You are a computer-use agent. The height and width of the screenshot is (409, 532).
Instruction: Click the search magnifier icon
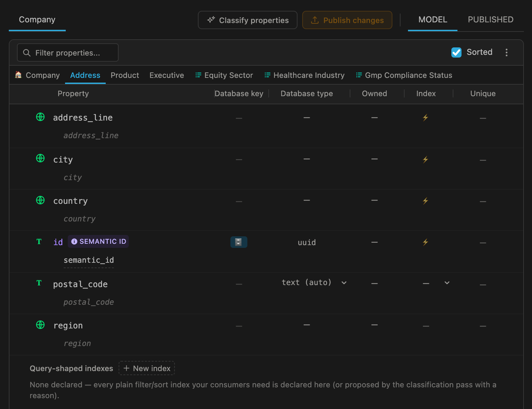click(27, 53)
